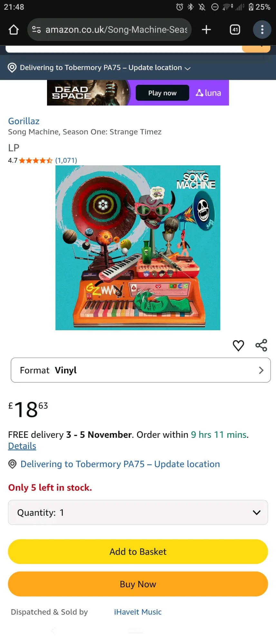This screenshot has height=644, width=276.
Task: Tap the browser home icon
Action: coord(14,30)
